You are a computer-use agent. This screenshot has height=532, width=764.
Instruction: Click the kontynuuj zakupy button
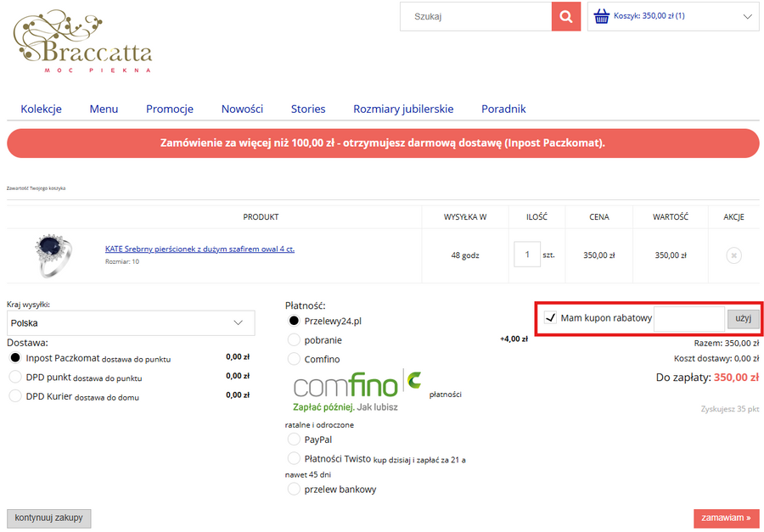(x=48, y=518)
